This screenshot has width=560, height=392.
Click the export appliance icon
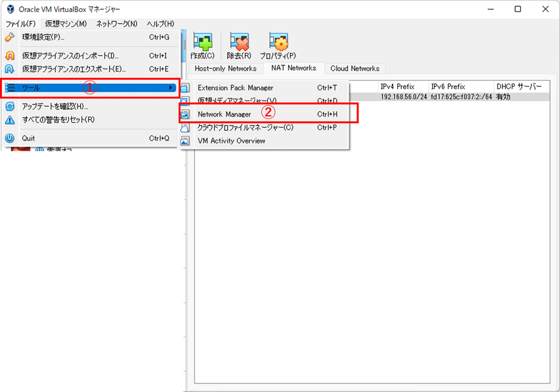10,69
